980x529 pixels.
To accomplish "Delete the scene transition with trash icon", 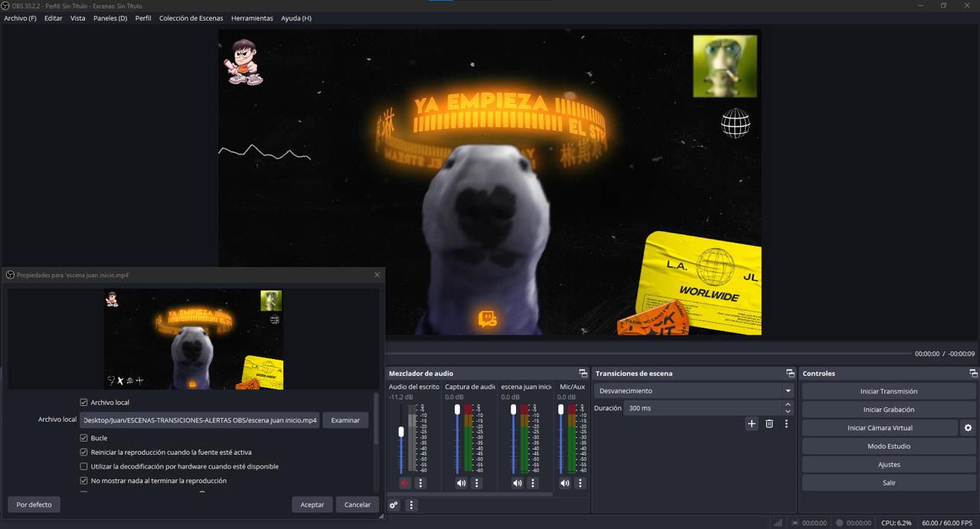I will tap(769, 423).
